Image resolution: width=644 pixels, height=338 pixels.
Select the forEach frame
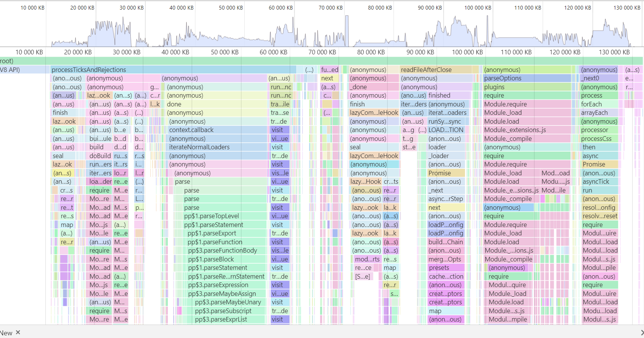[599, 104]
